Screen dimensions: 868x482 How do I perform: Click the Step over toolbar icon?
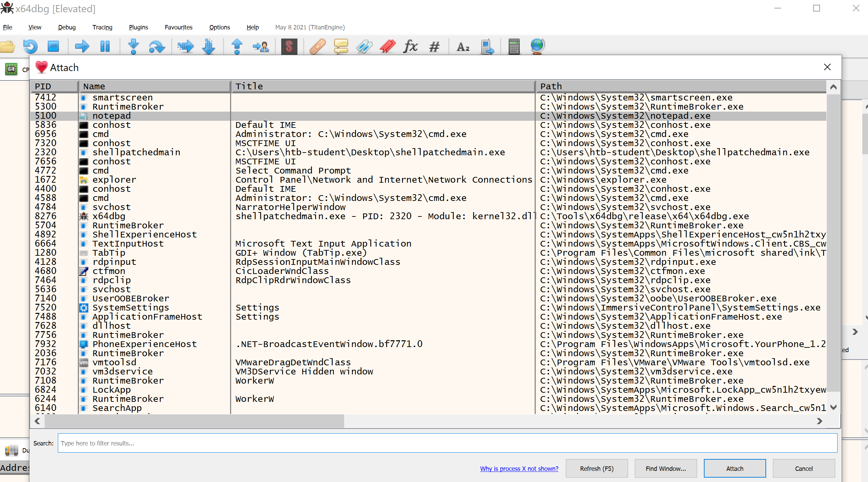click(x=157, y=46)
